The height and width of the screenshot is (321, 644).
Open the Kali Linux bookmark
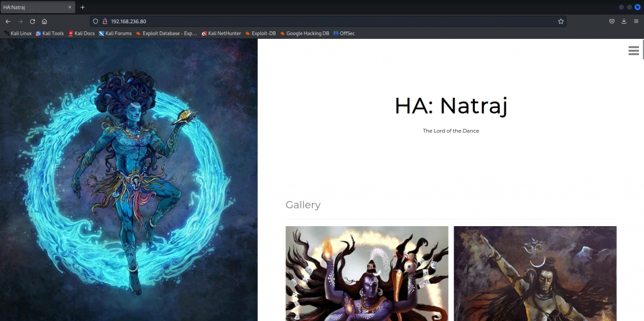pos(18,33)
